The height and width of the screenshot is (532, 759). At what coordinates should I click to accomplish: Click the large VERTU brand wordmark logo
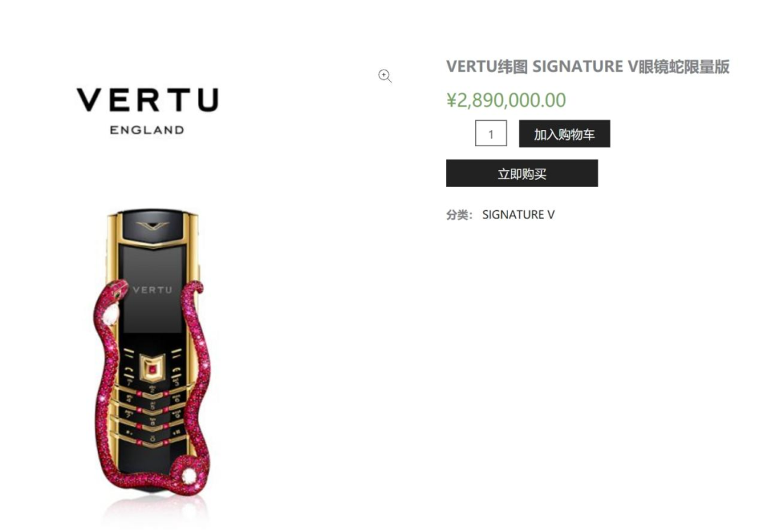[148, 100]
